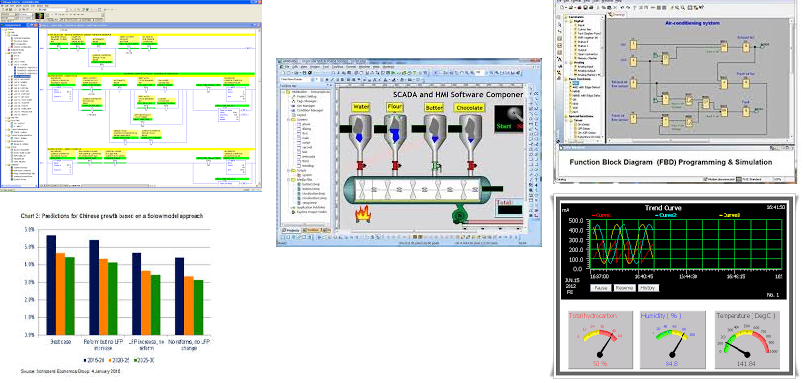Click the green valve under the Butter hopper
Viewport: 804px width, 383px height.
[x=436, y=166]
